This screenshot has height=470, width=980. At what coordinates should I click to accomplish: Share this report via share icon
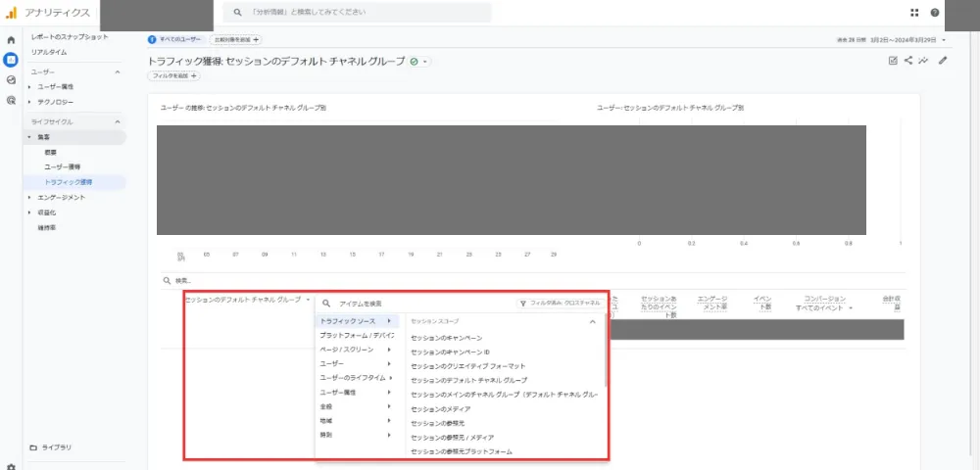[x=908, y=61]
